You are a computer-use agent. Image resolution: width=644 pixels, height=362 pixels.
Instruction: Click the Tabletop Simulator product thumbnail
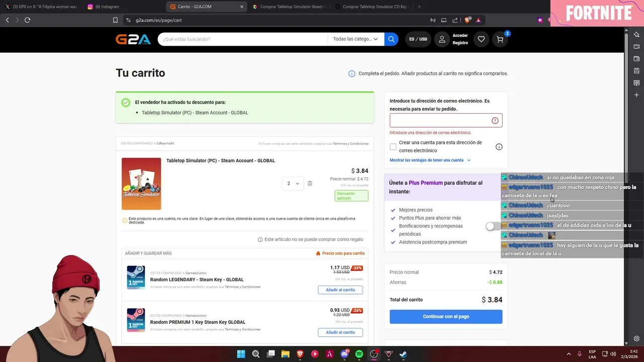[x=141, y=184]
